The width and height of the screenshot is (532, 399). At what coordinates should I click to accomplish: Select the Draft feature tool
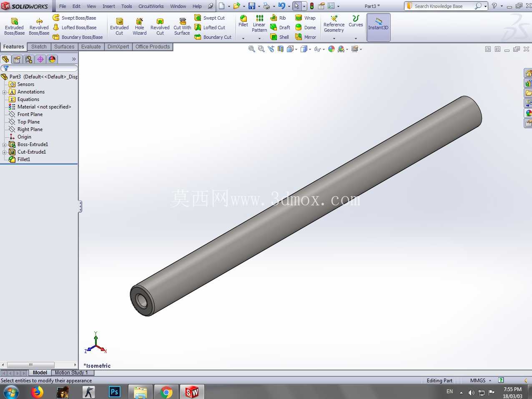pyautogui.click(x=280, y=28)
